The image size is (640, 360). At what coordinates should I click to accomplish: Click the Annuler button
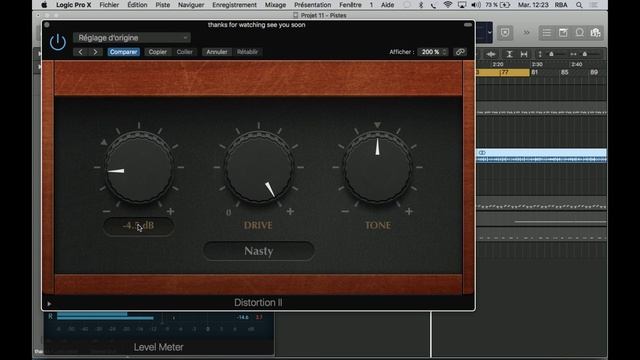point(217,52)
